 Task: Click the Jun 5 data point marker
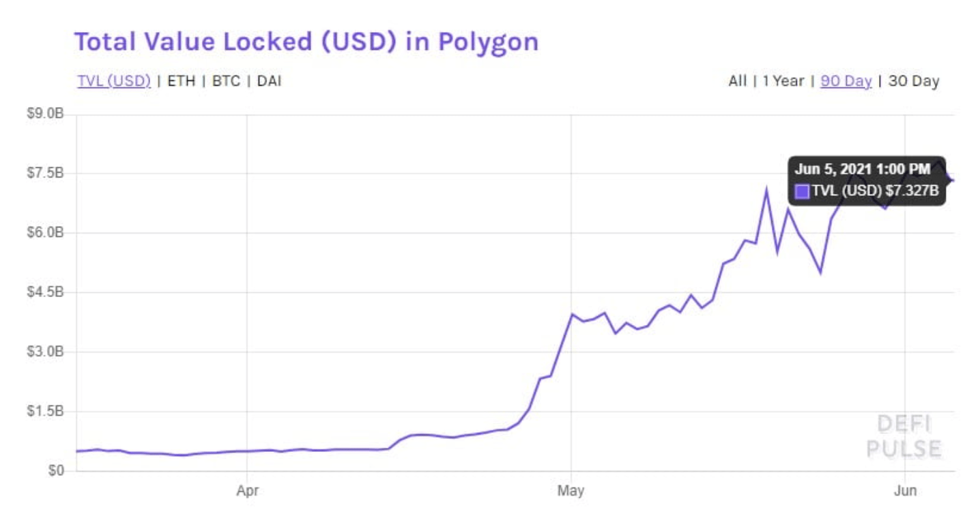coord(951,180)
